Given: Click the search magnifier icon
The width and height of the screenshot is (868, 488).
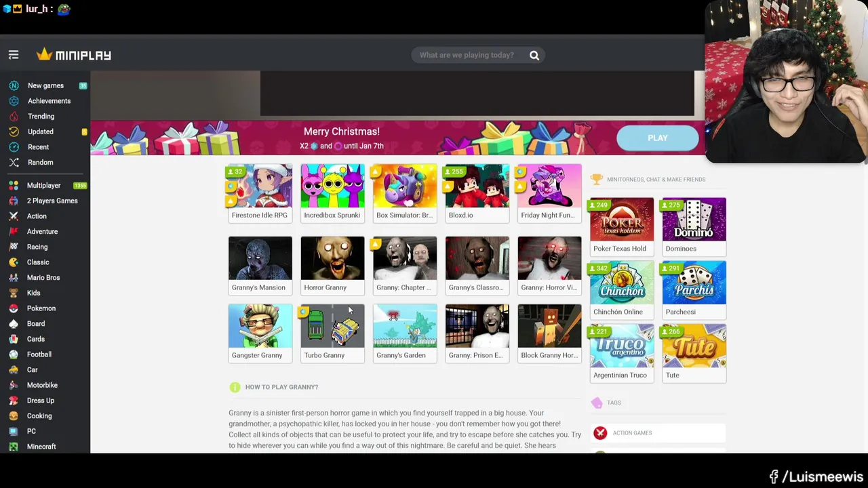Looking at the screenshot, I should pos(534,55).
